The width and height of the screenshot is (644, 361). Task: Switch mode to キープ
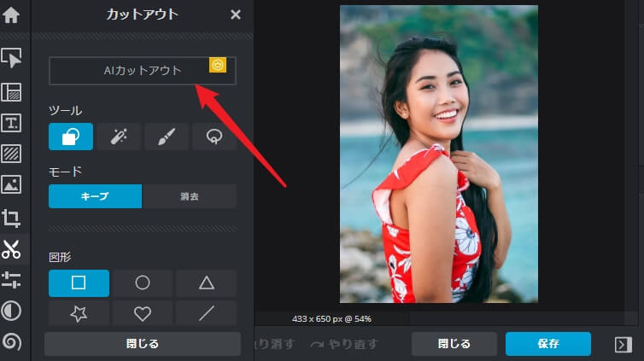[x=96, y=196]
